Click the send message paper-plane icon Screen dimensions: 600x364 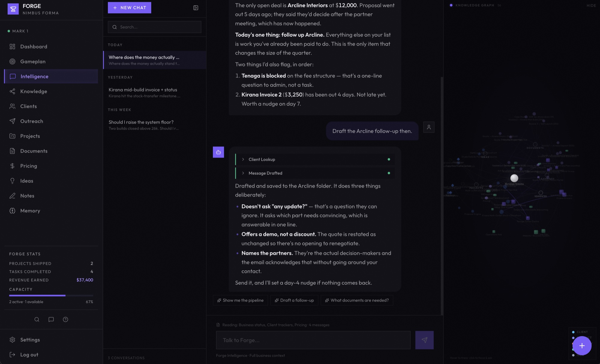pyautogui.click(x=424, y=340)
